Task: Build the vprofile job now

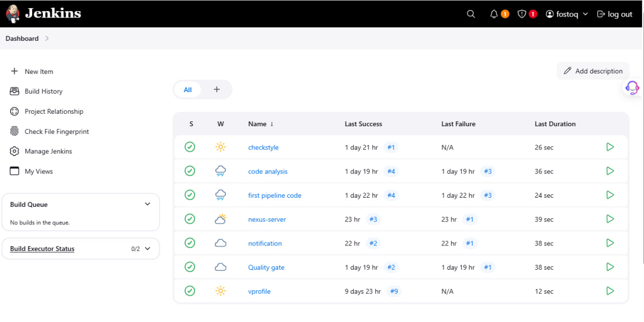Action: [x=610, y=291]
